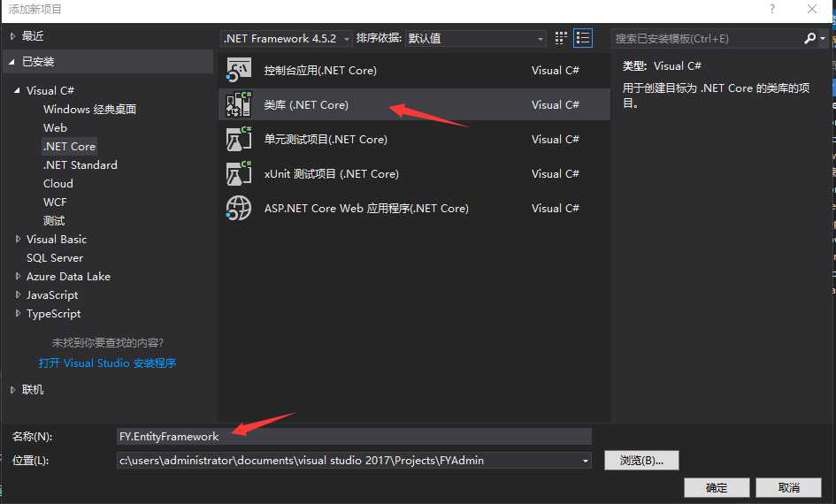This screenshot has width=836, height=504.
Task: Expand the 最近 section
Action: (12, 36)
